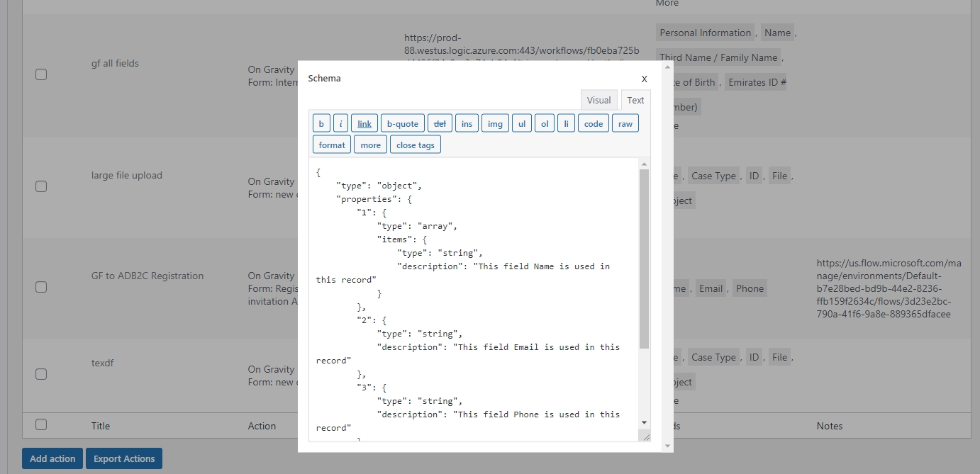Click the close tags button
980x474 pixels.
416,145
